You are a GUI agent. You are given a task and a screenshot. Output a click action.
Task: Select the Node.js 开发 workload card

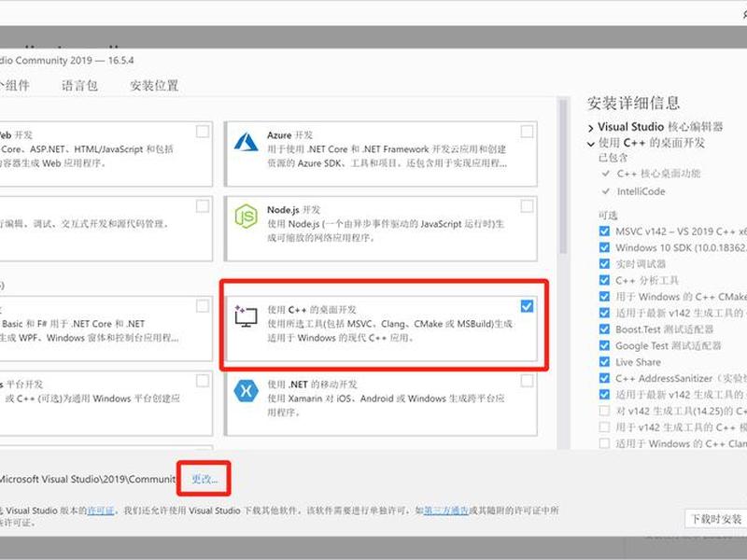pos(382,229)
